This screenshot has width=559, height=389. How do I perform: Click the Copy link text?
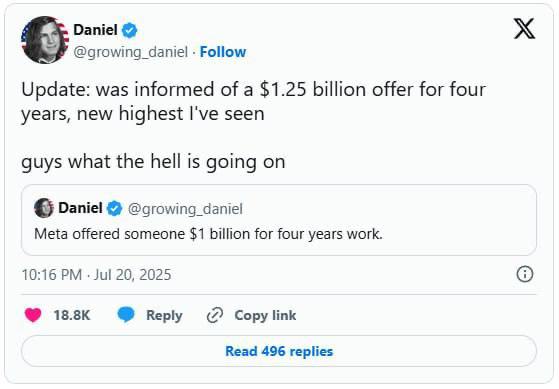tap(265, 316)
